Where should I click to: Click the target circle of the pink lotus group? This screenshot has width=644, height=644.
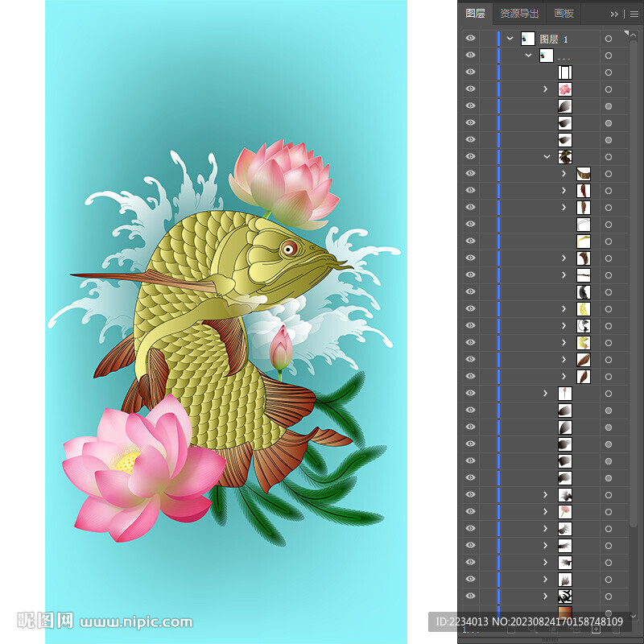point(609,89)
